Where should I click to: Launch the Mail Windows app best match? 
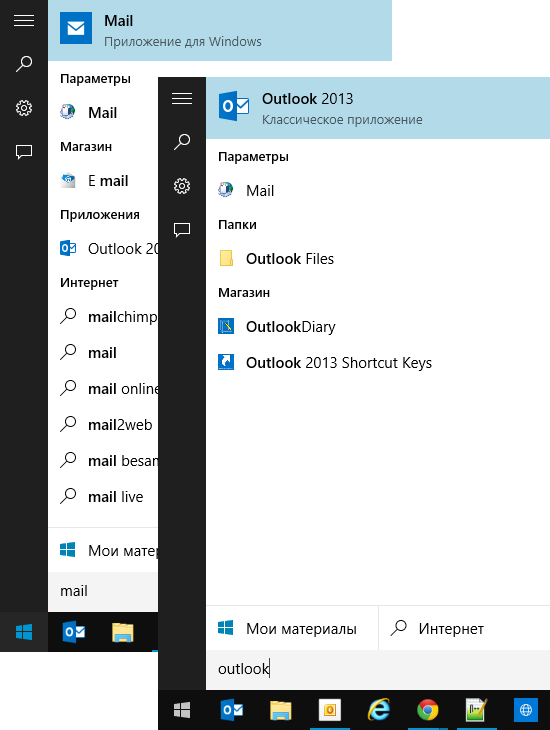click(220, 30)
